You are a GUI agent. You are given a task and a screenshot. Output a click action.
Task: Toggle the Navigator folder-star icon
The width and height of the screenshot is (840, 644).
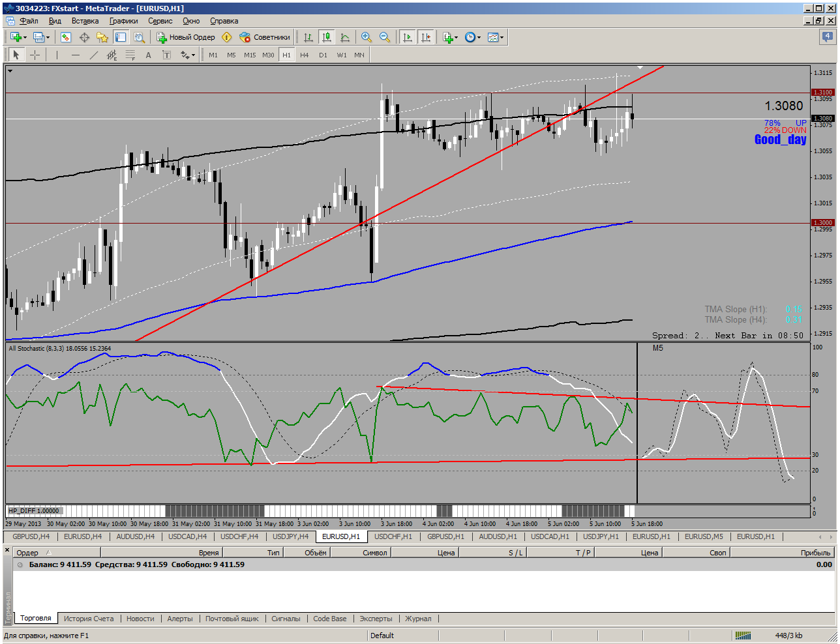point(102,37)
